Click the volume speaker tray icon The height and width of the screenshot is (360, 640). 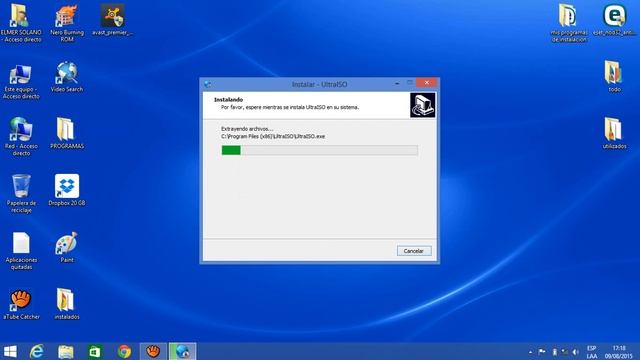[576, 352]
